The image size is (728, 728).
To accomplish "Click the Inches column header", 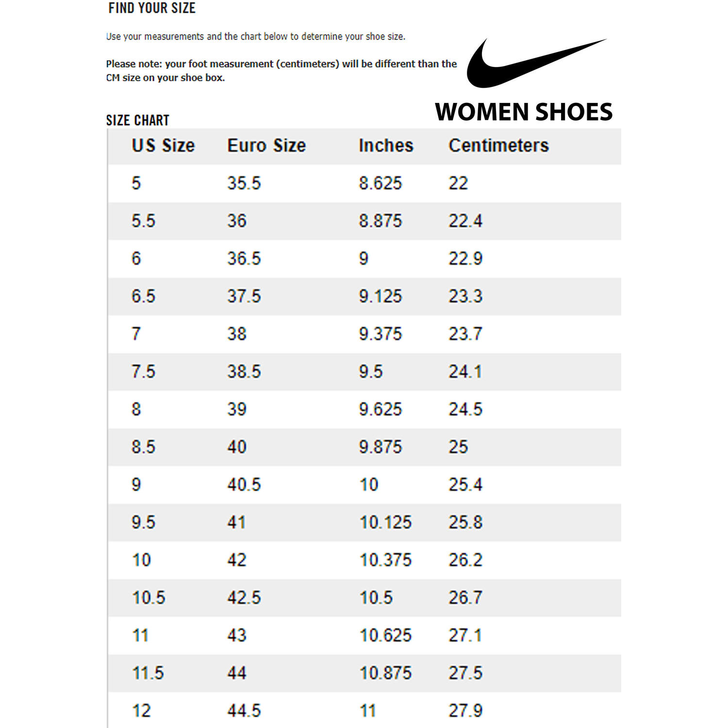I will click(386, 146).
